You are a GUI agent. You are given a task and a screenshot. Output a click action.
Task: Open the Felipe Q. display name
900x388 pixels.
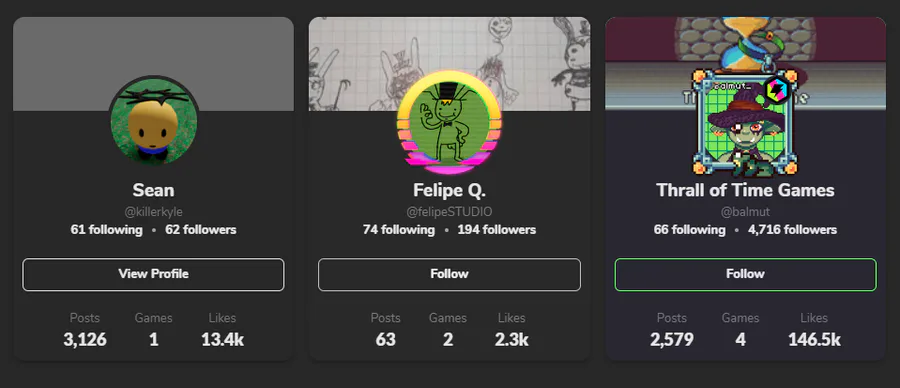(449, 190)
